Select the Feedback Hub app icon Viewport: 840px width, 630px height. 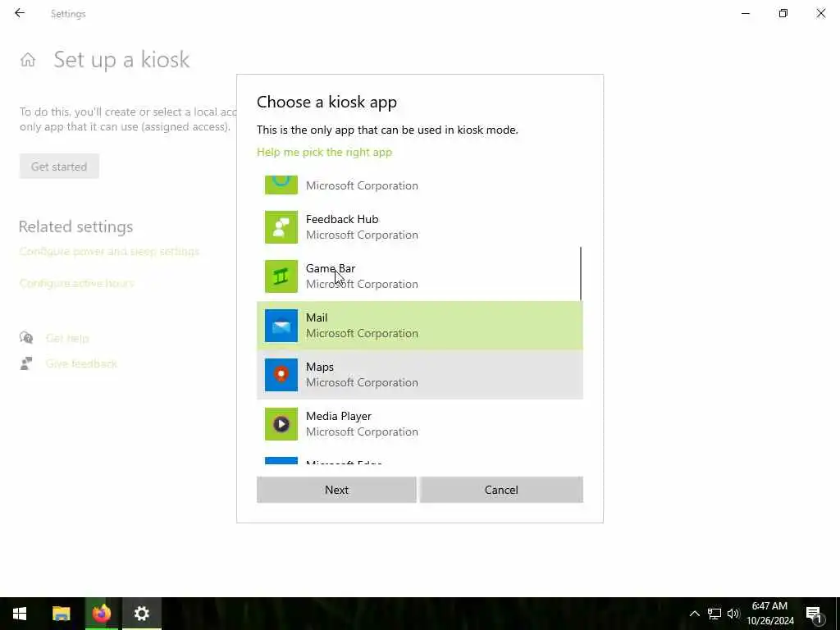point(281,227)
